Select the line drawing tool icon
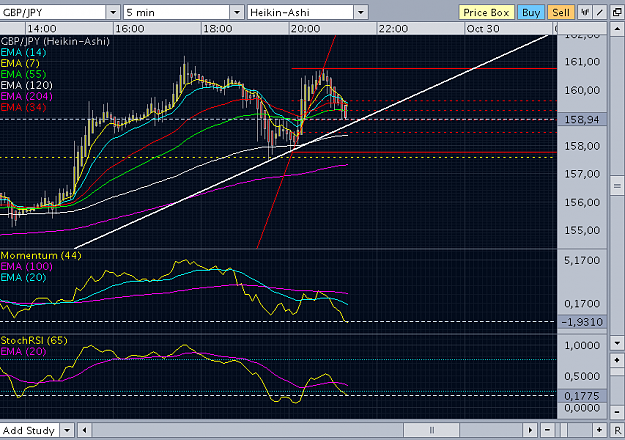 (600, 12)
